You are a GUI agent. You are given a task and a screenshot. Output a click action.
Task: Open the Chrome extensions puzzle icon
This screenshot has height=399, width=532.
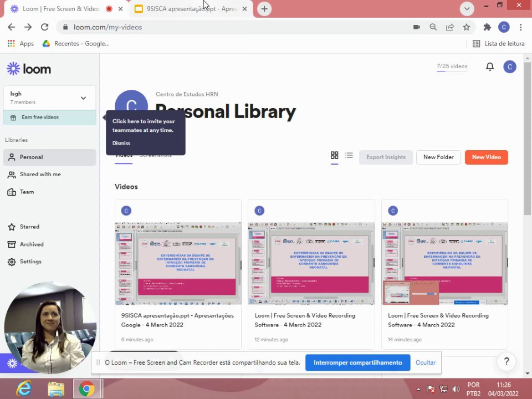tap(487, 27)
